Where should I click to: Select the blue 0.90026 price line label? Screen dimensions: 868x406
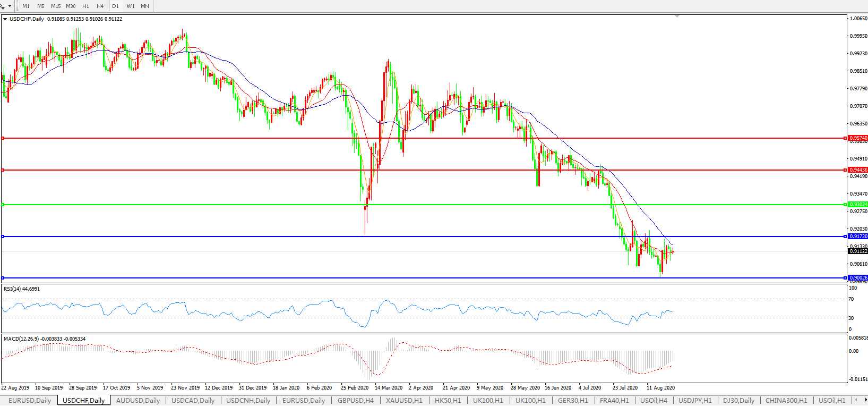point(858,278)
